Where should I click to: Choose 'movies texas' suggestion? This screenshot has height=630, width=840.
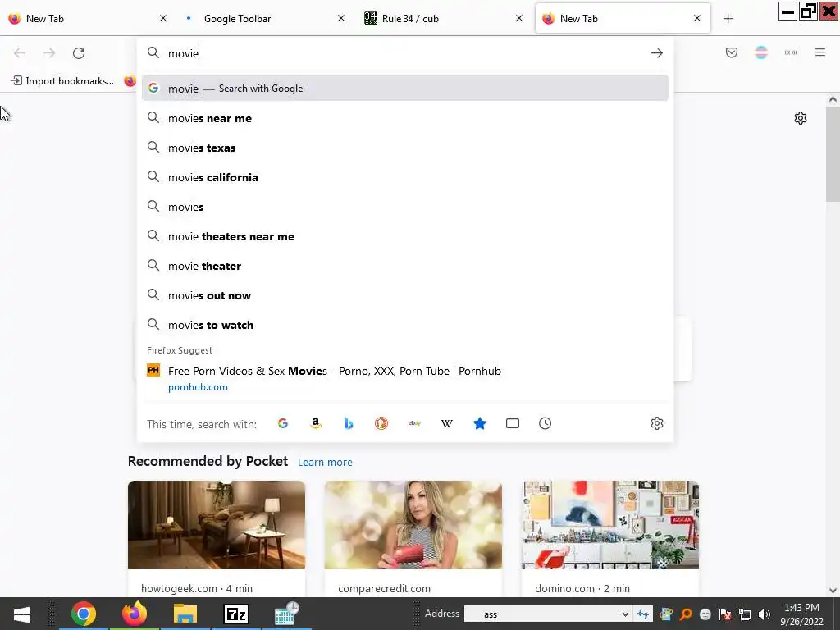405,148
